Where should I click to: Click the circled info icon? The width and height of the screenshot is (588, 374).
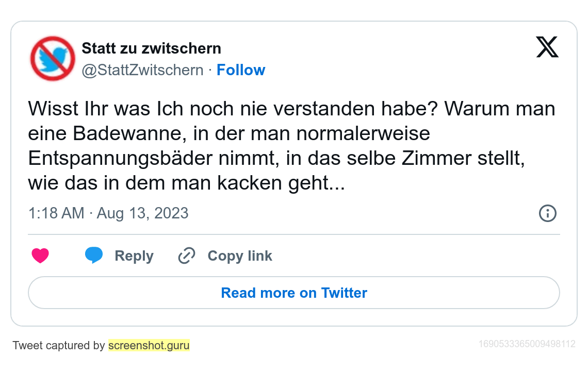[547, 213]
